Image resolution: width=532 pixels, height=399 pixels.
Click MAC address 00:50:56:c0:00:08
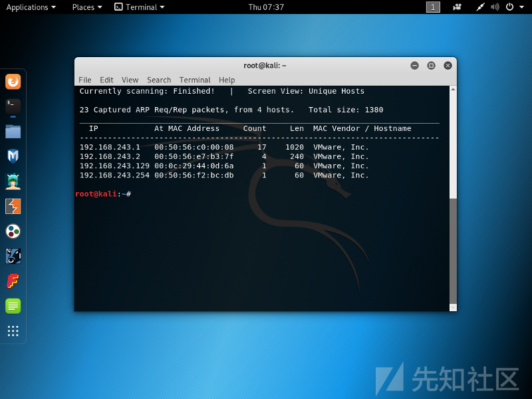coord(194,147)
